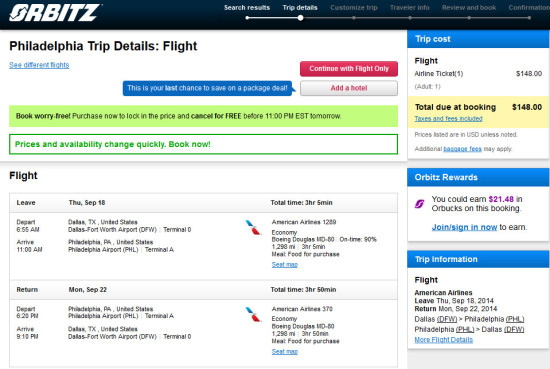Screen dimensions: 550x369
Task: Open the Taxes and fees included link
Action: pyautogui.click(x=448, y=119)
